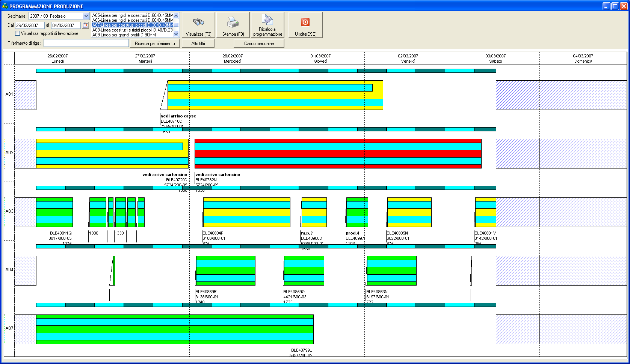Click the end date field 04/03/2007
The image size is (630, 364).
click(66, 26)
